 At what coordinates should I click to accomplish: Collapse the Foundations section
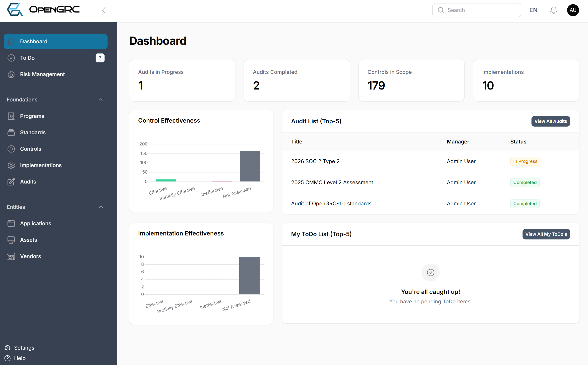pos(101,100)
